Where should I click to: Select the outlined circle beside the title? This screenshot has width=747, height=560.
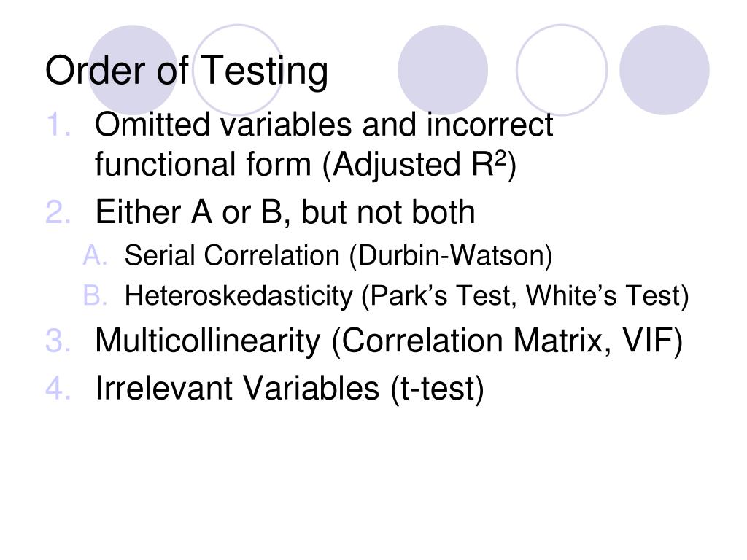tap(238, 70)
